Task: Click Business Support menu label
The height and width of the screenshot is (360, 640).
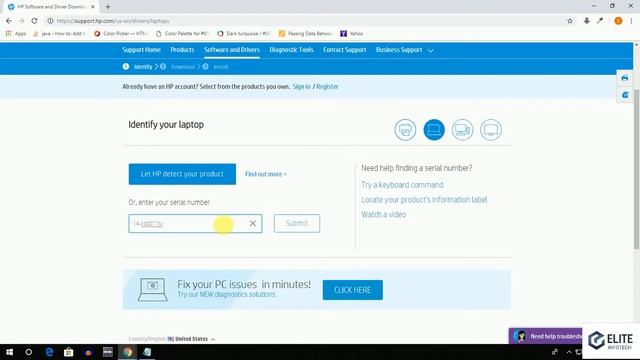Action: tap(399, 50)
